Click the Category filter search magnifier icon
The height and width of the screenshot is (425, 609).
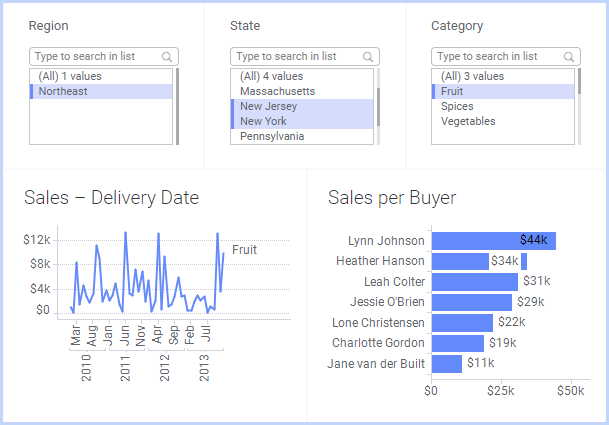pyautogui.click(x=570, y=57)
